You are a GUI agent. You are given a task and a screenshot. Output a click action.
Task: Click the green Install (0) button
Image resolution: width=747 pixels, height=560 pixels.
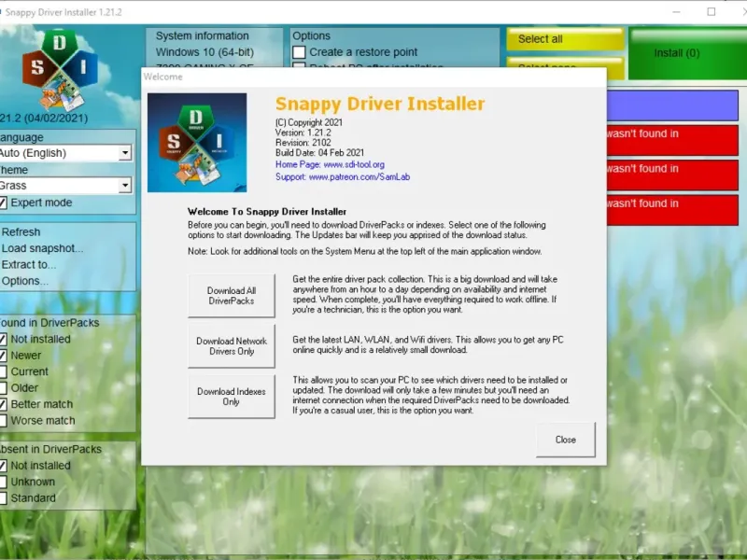click(688, 53)
